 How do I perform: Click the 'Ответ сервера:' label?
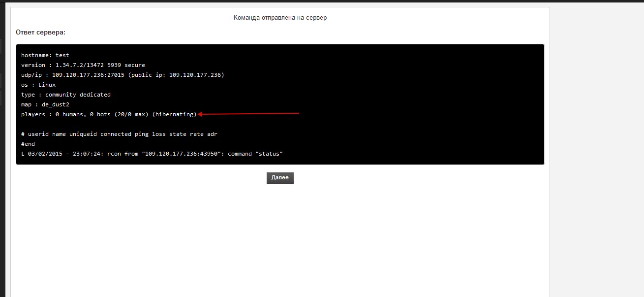(x=40, y=32)
